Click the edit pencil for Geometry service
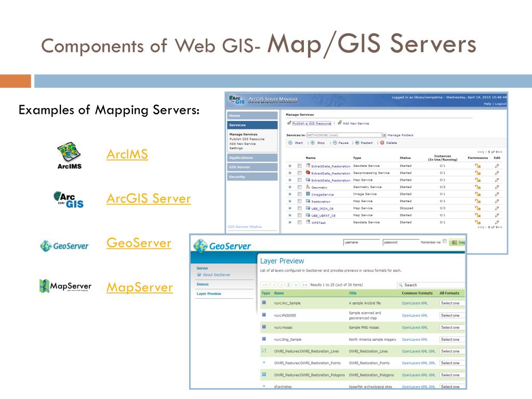The height and width of the screenshot is (399, 532). coord(497,187)
